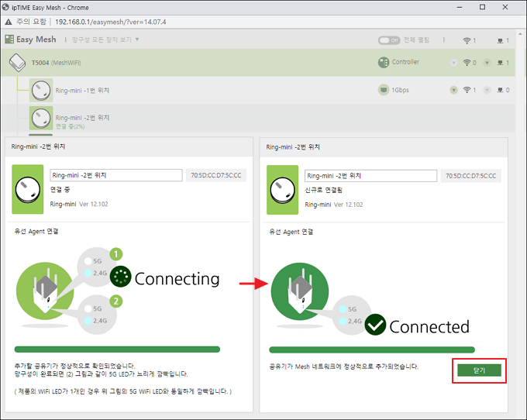
Task: Click the MAC address in right panel
Action: 471,176
